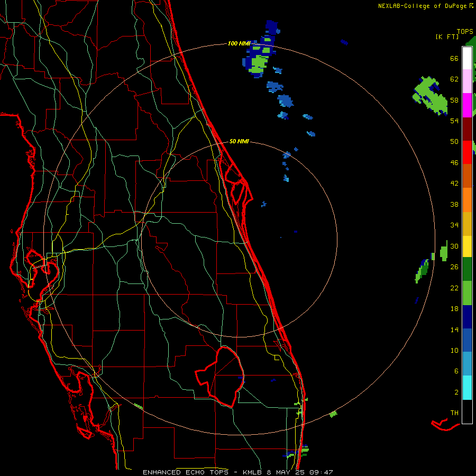This screenshot has width=476, height=476.
Task: Click legend value 26
Action: point(454,267)
